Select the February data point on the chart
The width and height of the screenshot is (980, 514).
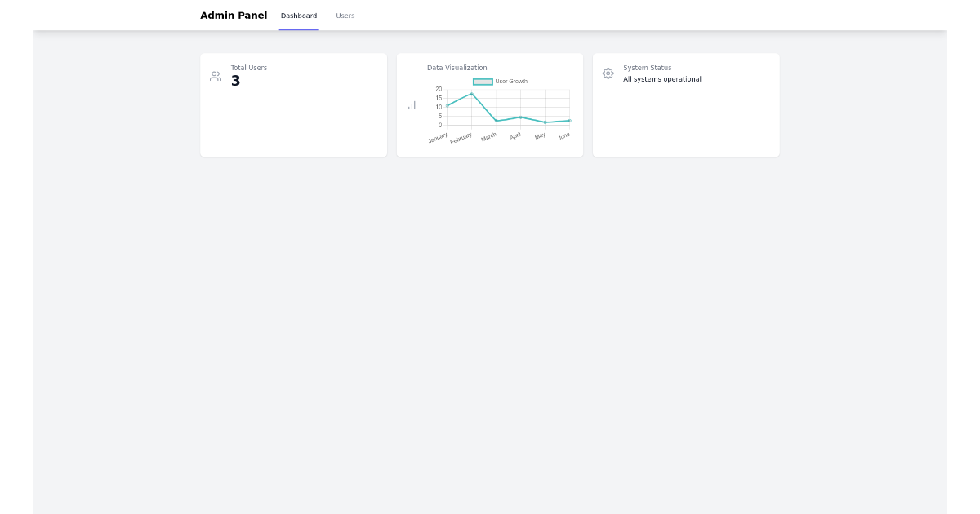471,94
